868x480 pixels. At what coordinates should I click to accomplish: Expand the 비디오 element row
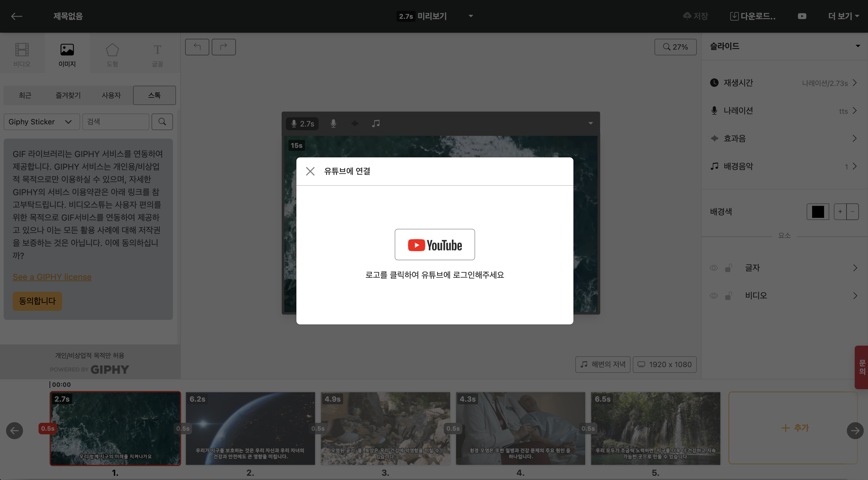point(855,296)
